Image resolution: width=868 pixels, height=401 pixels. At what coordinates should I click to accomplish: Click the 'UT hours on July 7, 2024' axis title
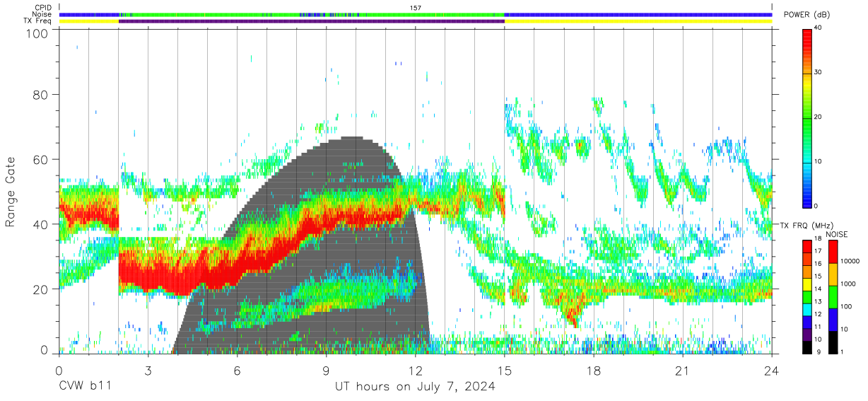click(415, 387)
